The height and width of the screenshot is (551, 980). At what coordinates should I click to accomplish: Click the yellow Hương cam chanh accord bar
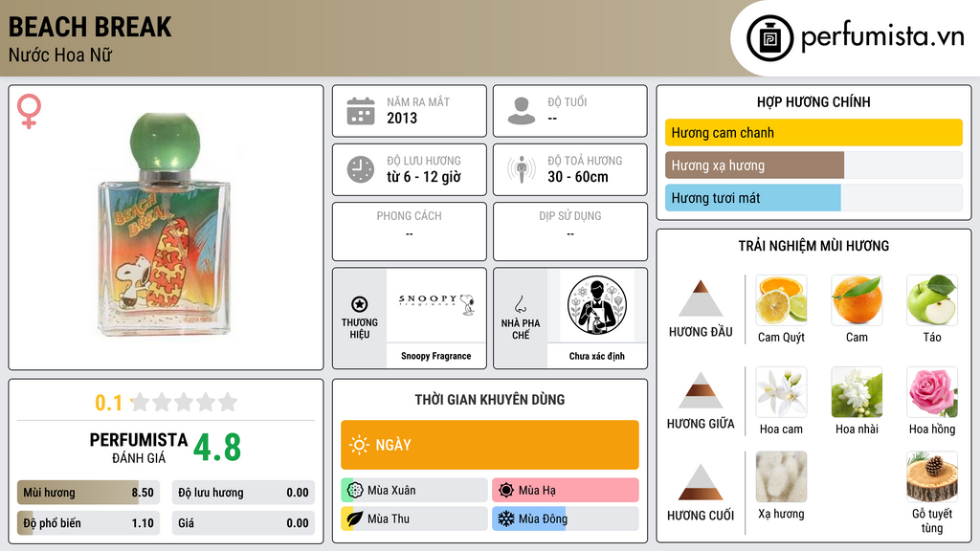813,132
